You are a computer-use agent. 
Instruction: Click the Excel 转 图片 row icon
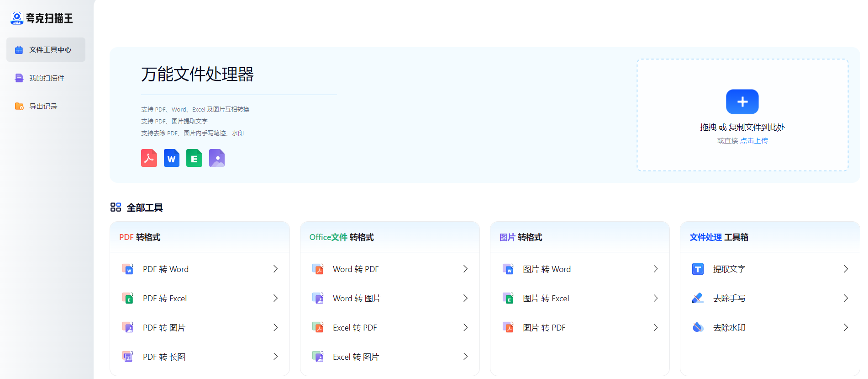click(318, 357)
